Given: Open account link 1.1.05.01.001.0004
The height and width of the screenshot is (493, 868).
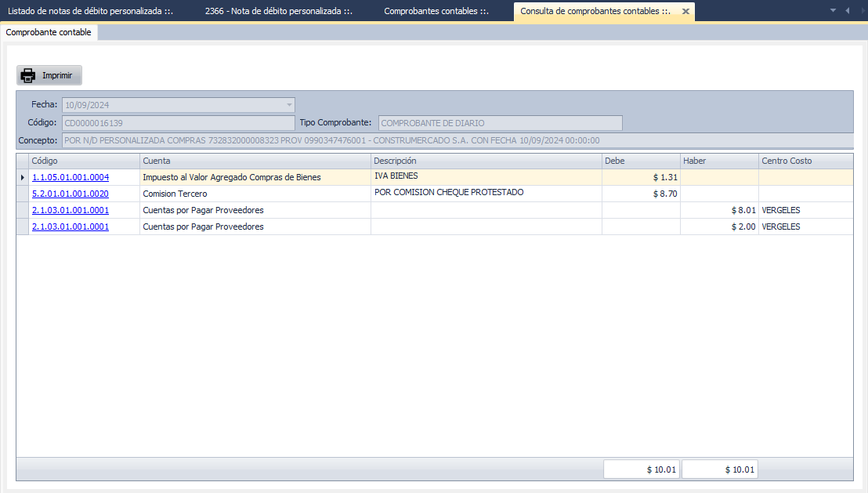Looking at the screenshot, I should 71,178.
